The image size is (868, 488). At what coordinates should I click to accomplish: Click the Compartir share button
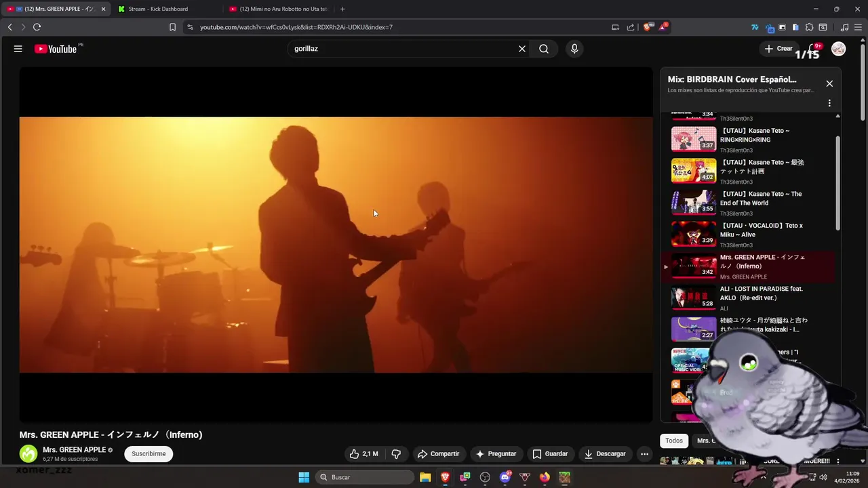438,454
